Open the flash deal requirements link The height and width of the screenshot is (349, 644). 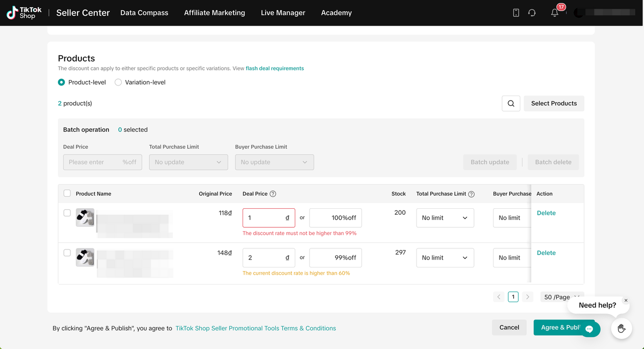click(x=275, y=68)
